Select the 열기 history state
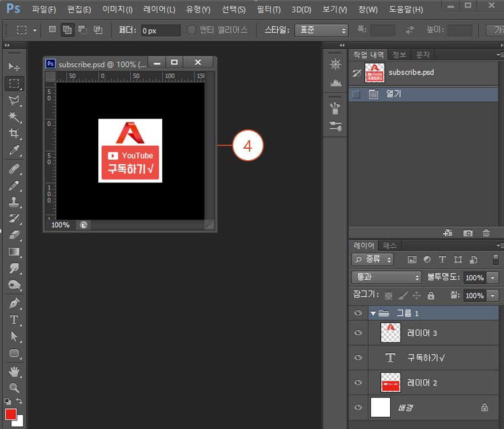The image size is (504, 429). [423, 94]
